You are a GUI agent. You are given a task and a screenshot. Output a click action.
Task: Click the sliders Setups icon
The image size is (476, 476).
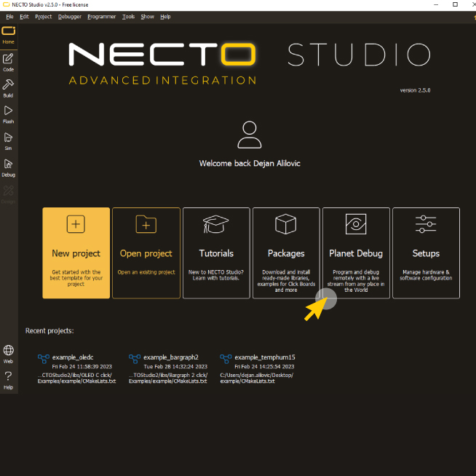click(x=426, y=224)
